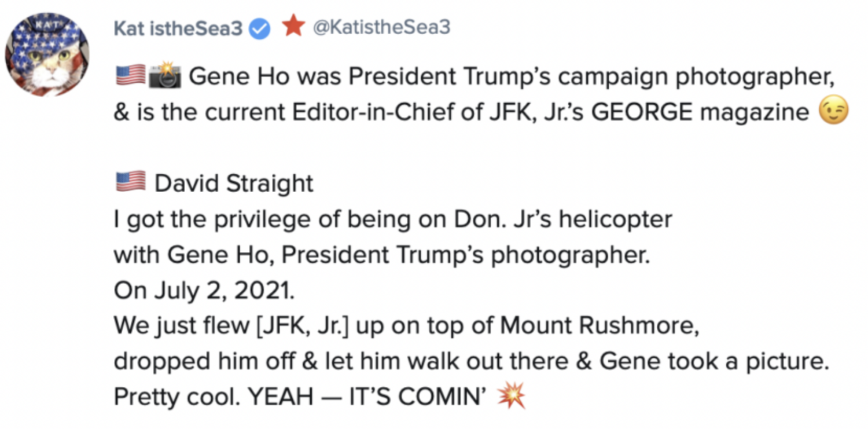Click the red star icon beside name
This screenshot has height=429, width=868.
pyautogui.click(x=294, y=27)
